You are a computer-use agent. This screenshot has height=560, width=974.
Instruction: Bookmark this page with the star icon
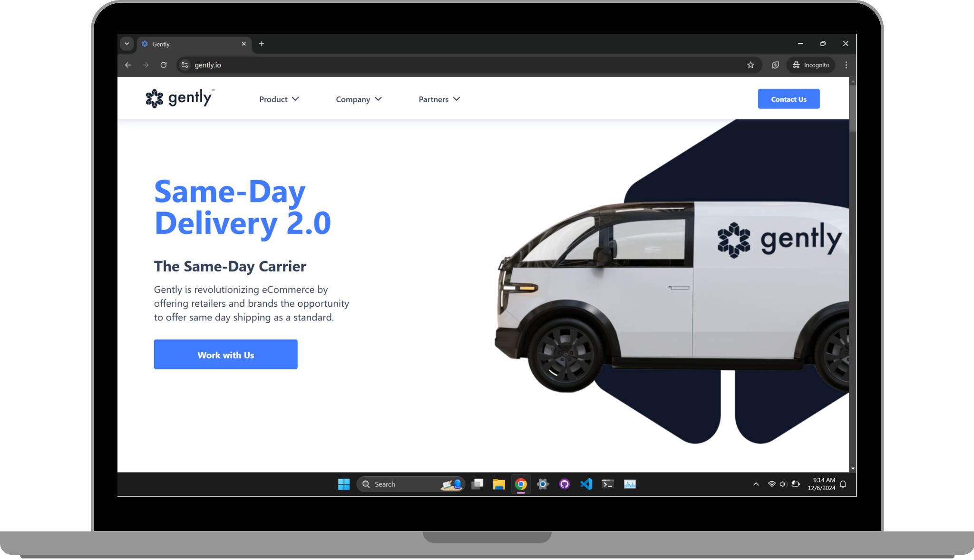(x=750, y=65)
